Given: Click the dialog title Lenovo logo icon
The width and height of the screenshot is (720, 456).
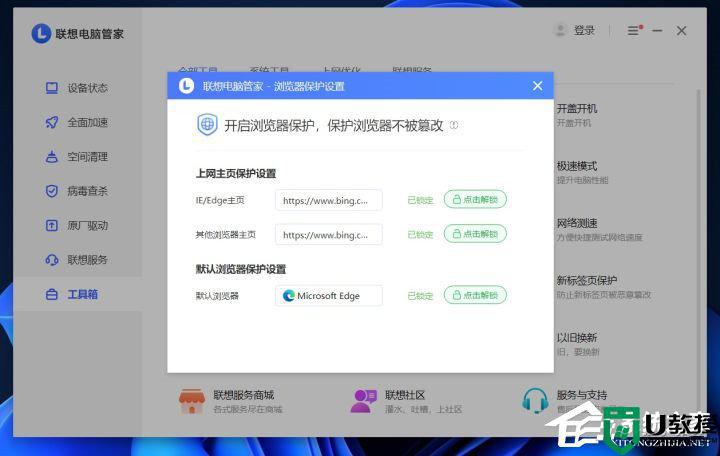Looking at the screenshot, I should click(x=186, y=86).
